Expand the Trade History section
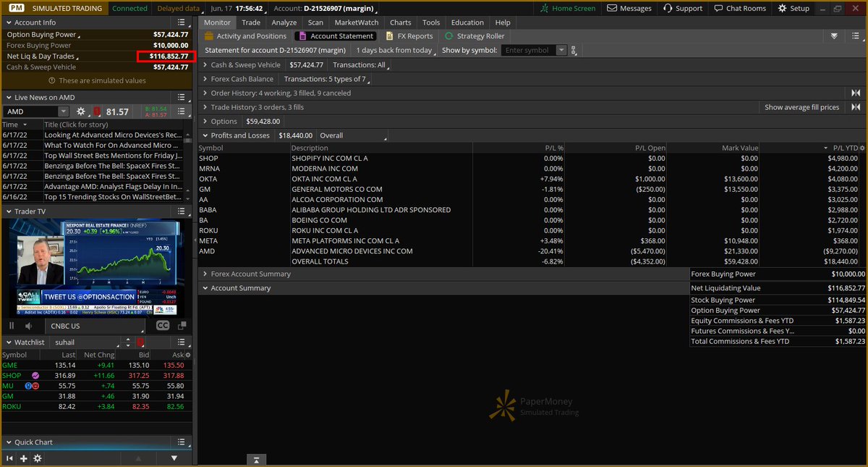 point(205,107)
